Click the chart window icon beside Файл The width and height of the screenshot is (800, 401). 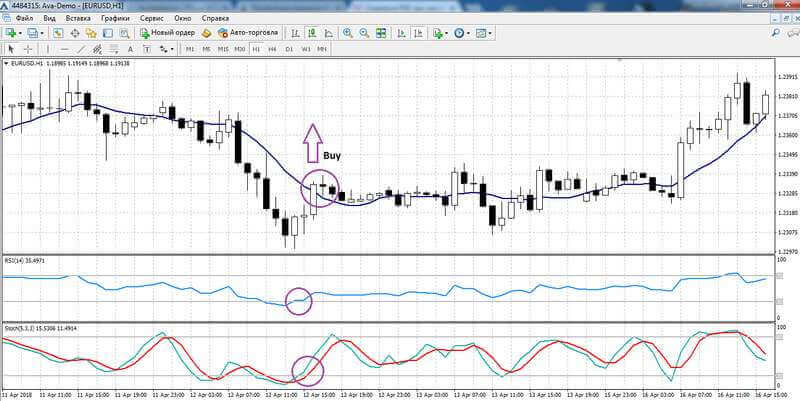tap(6, 18)
